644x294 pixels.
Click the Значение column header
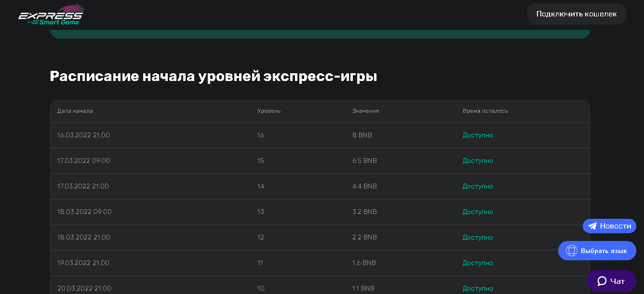coord(365,111)
